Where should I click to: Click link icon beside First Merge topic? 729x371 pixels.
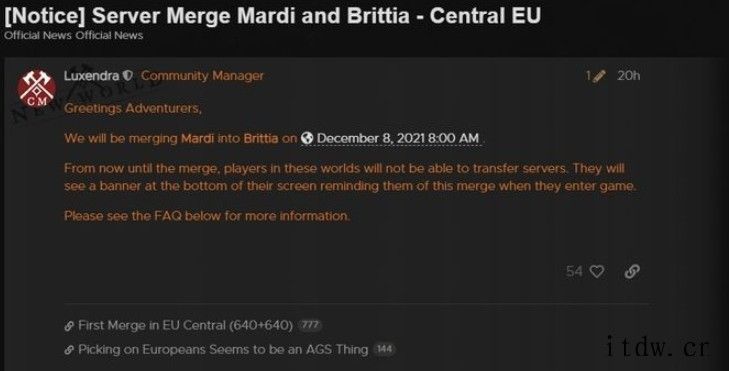69,326
